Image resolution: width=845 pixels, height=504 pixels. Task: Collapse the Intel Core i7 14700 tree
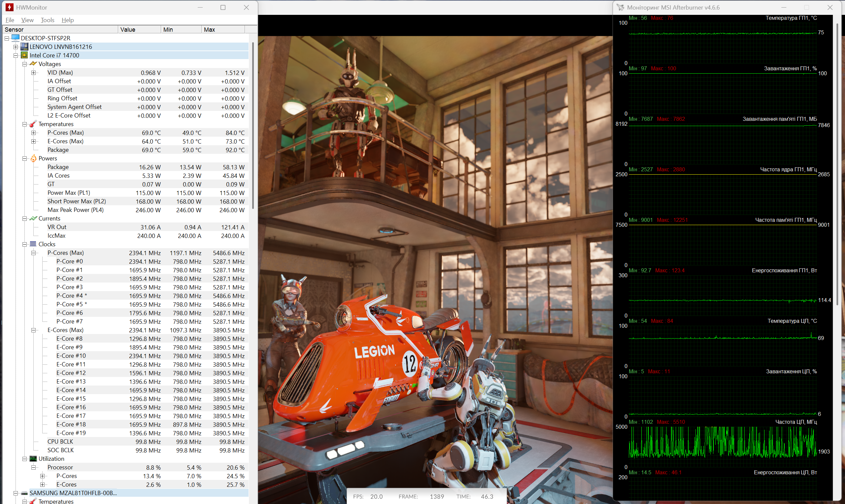point(16,55)
